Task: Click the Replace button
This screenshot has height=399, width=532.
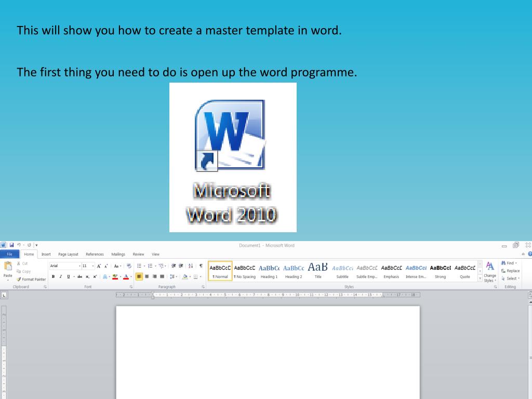Action: point(510,271)
